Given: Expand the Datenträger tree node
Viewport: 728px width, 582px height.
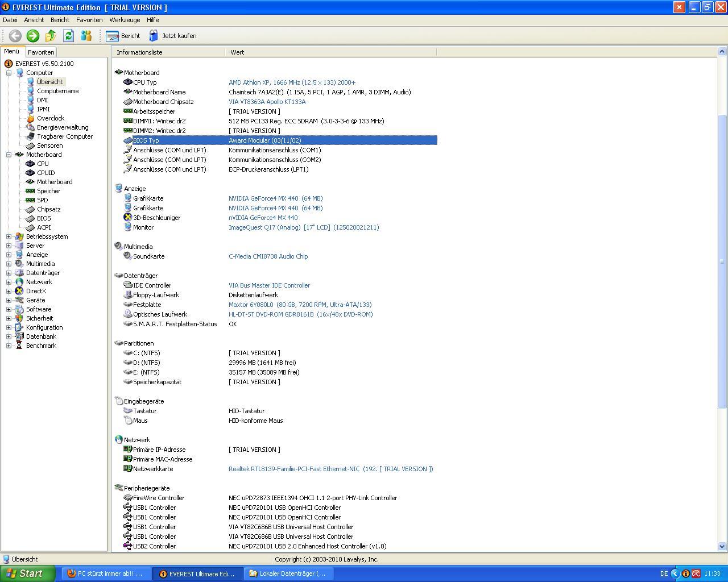Looking at the screenshot, I should point(9,273).
